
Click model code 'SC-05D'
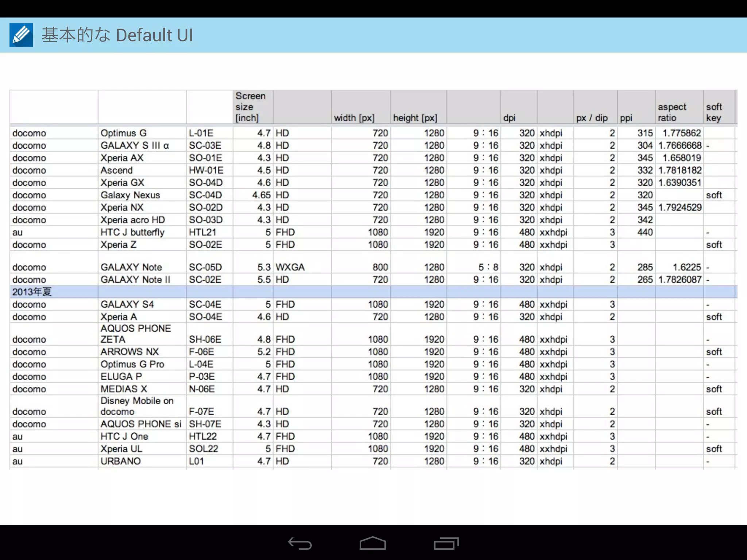point(205,267)
